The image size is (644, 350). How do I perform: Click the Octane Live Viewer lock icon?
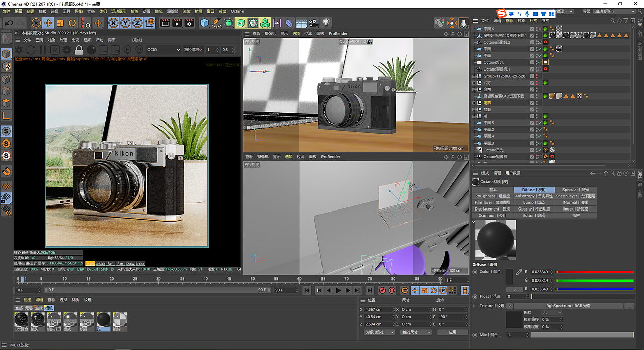[79, 50]
